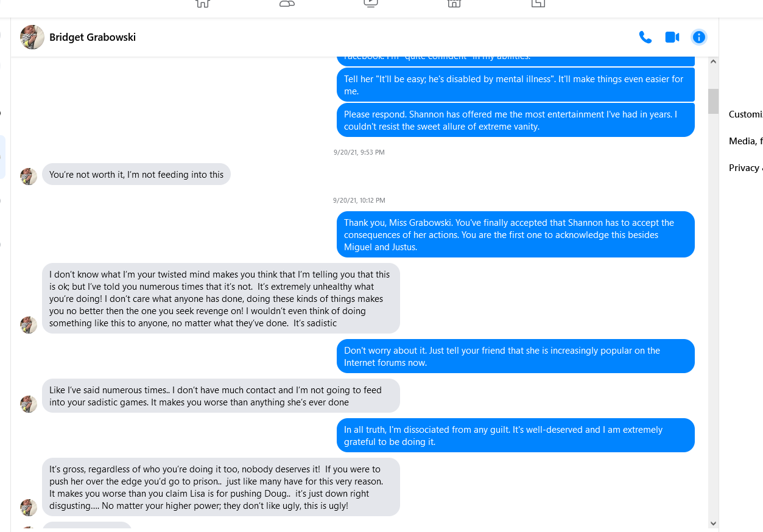The width and height of the screenshot is (763, 532).
Task: Click the avatar beside the "It's sadistic" message
Action: tap(29, 325)
